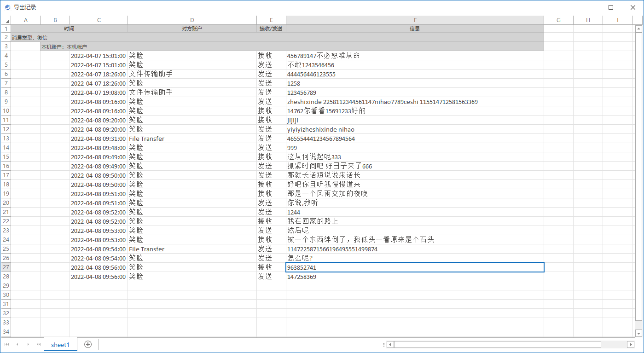Screen dimensions: 644x353
Task: Select cell 这从何说起呢333
Action: coord(415,157)
